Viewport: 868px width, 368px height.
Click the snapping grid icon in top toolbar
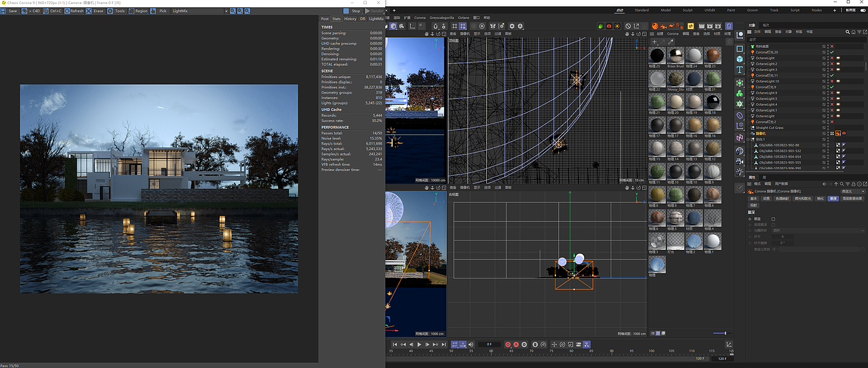[x=454, y=26]
